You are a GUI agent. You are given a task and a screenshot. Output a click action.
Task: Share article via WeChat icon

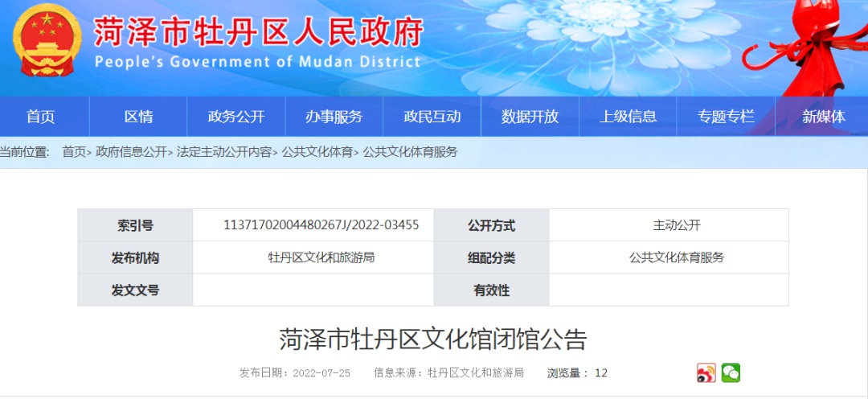[x=731, y=373]
